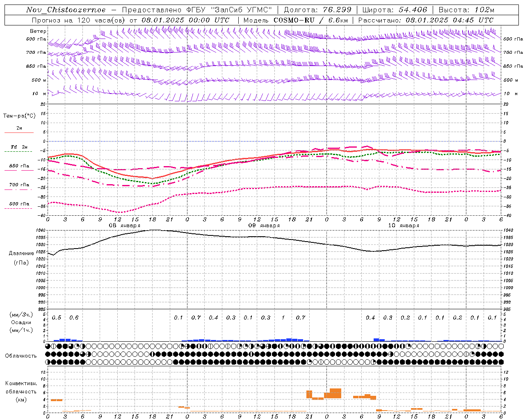
Task: Click the 0.6 precipitation value
Action: pos(74,318)
